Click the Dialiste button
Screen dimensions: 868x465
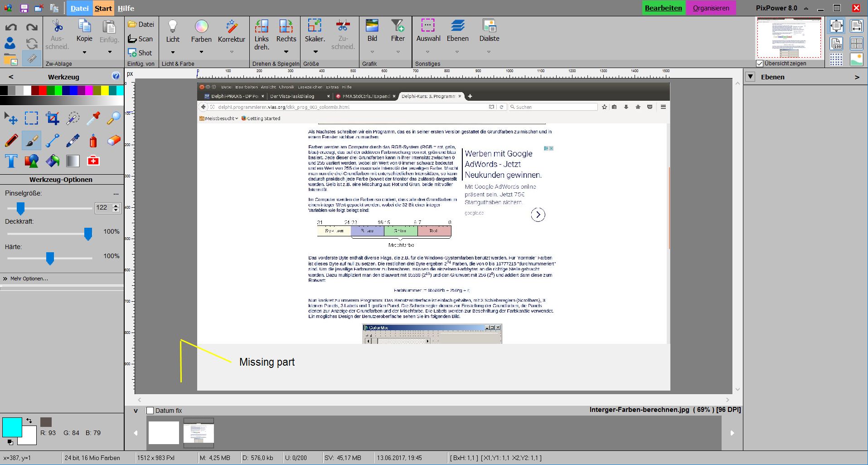489,31
